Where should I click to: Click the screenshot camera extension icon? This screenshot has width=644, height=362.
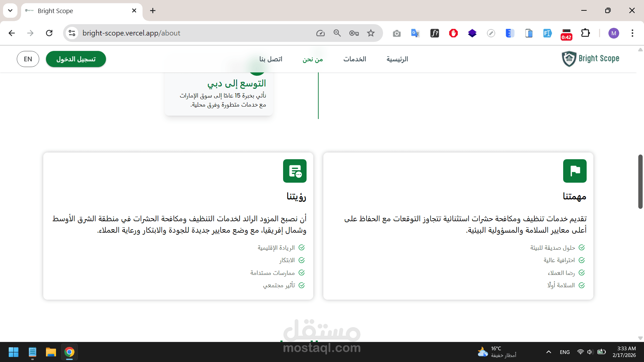(x=397, y=33)
